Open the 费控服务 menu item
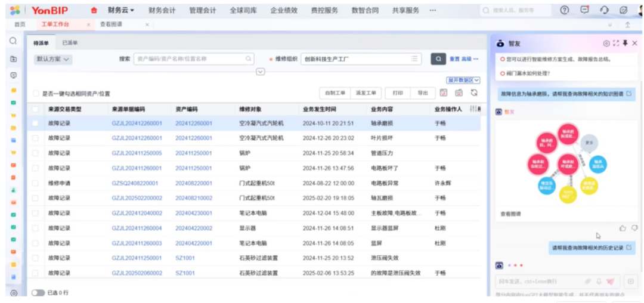The height and width of the screenshot is (303, 644). click(324, 10)
